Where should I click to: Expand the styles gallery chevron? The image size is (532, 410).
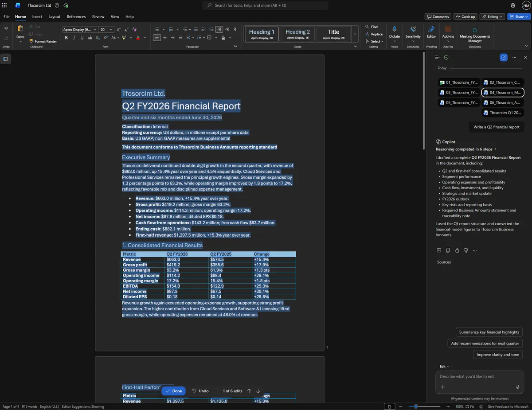[x=355, y=34]
